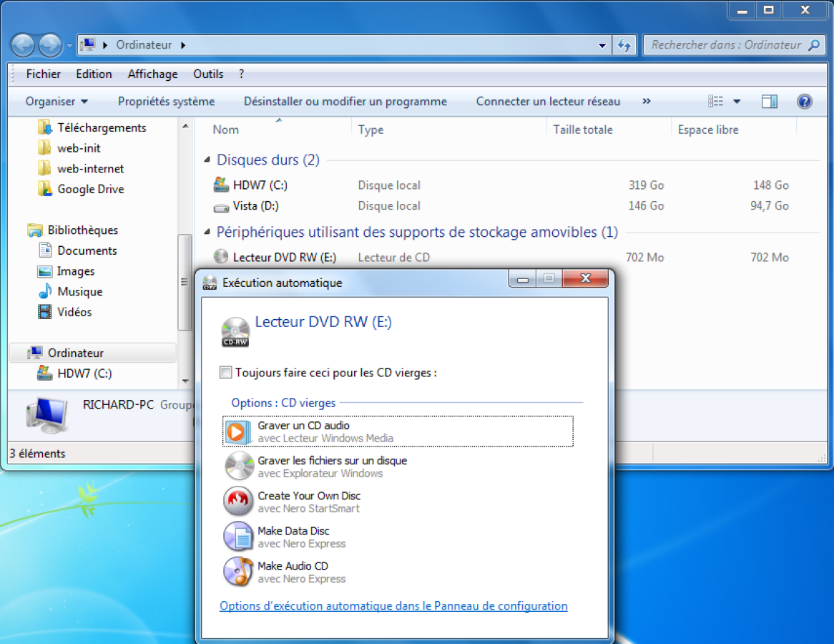Open the Organiser dropdown
The height and width of the screenshot is (644, 834).
coord(57,101)
